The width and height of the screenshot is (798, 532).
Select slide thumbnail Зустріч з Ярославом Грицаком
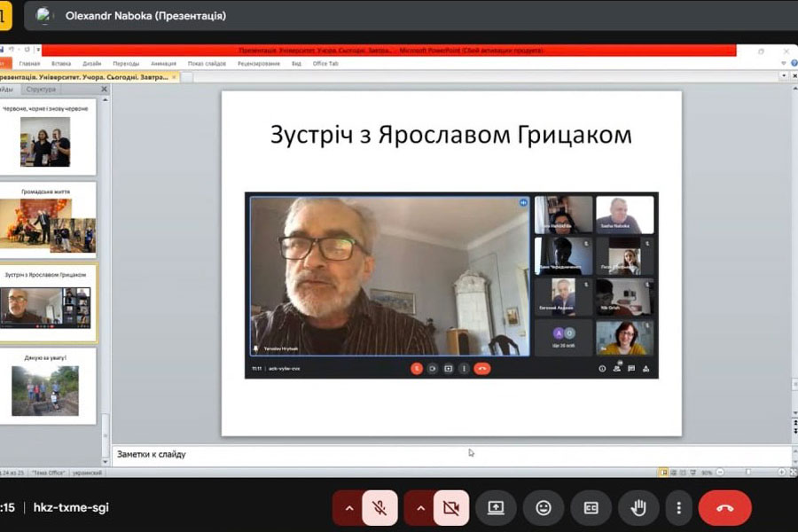point(47,303)
